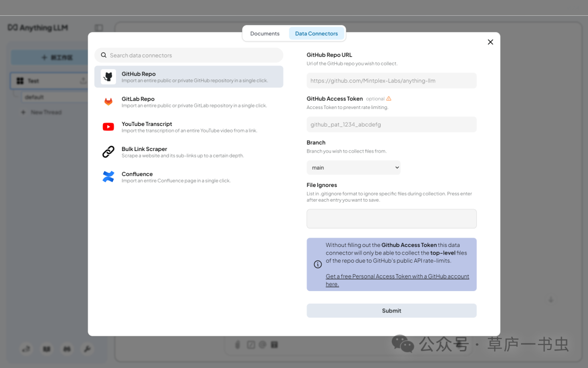The height and width of the screenshot is (368, 588).
Task: Switch to the Documents tab
Action: (265, 33)
